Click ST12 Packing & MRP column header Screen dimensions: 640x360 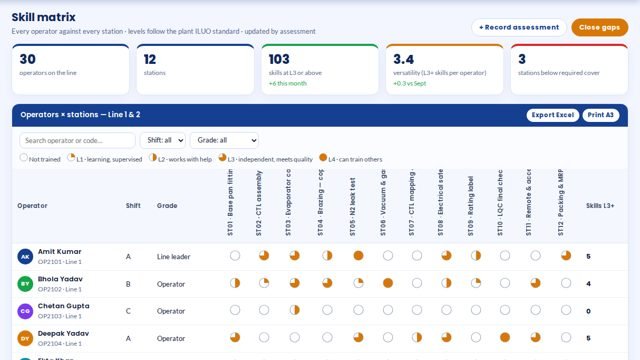560,203
